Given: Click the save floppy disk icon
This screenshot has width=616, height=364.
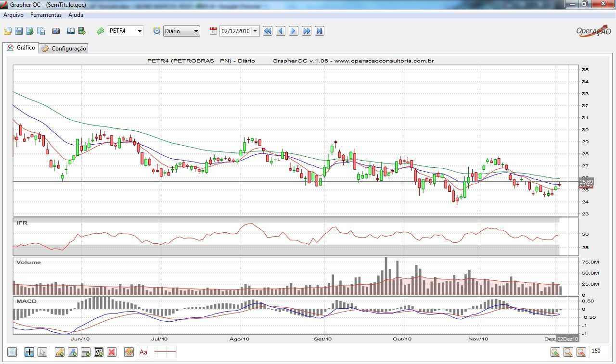Looking at the screenshot, I should 19,31.
